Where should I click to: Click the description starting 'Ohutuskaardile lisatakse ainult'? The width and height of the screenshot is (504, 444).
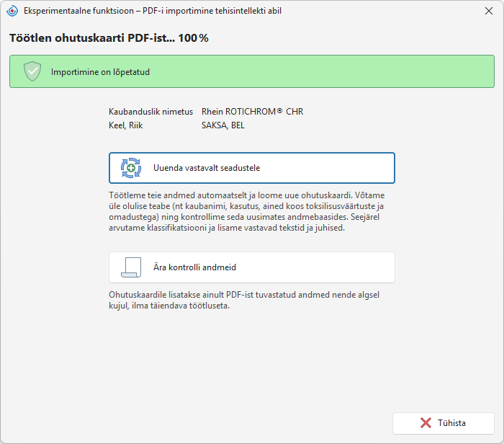pyautogui.click(x=244, y=300)
